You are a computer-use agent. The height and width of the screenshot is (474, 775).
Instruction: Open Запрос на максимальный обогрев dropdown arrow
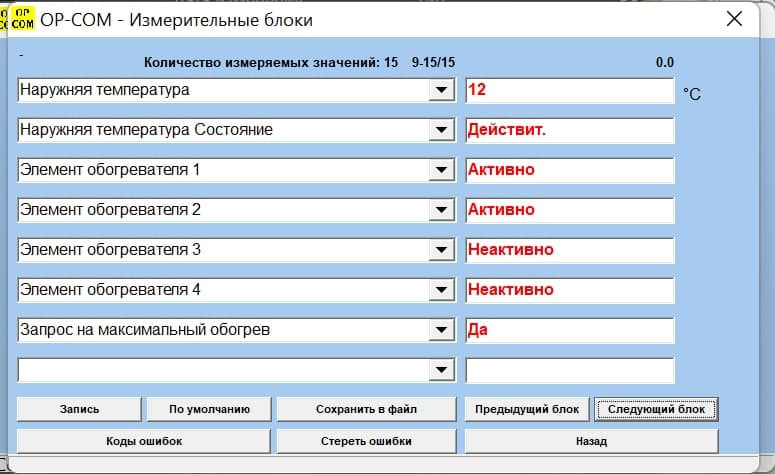point(441,330)
